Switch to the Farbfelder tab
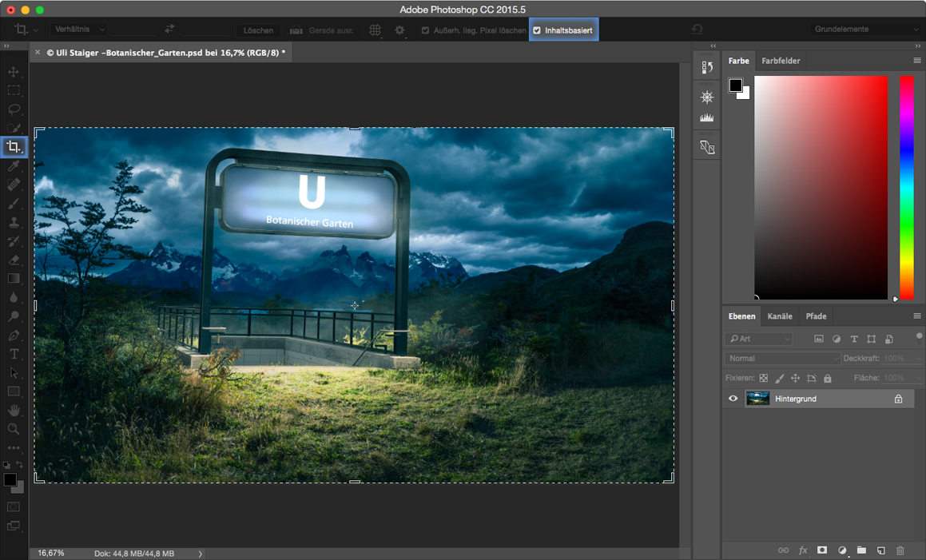Image resolution: width=926 pixels, height=560 pixels. point(780,61)
